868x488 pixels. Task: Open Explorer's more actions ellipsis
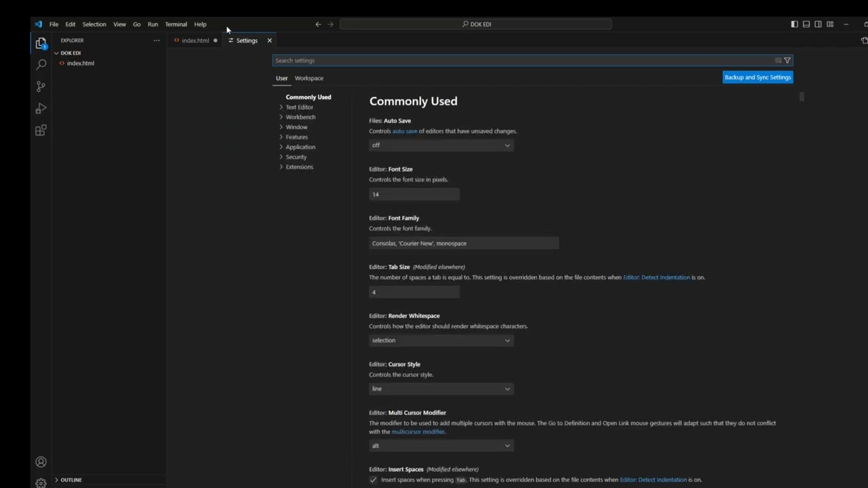(x=157, y=41)
